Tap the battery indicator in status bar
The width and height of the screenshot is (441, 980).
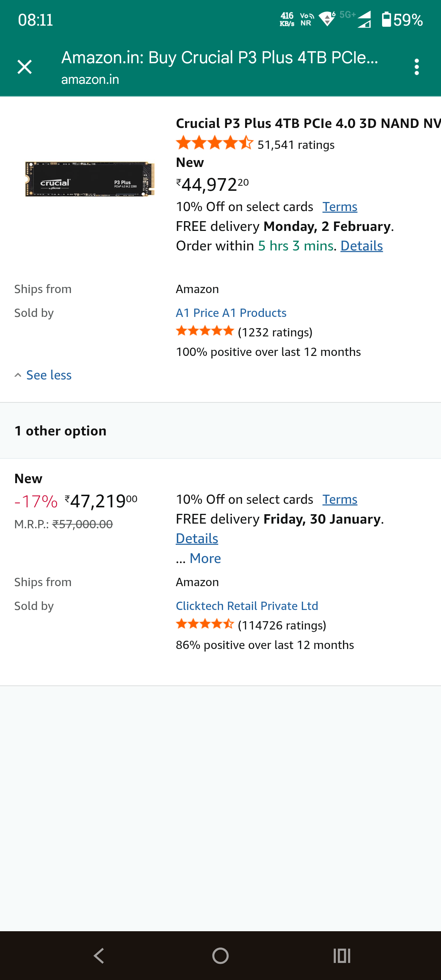pos(386,20)
